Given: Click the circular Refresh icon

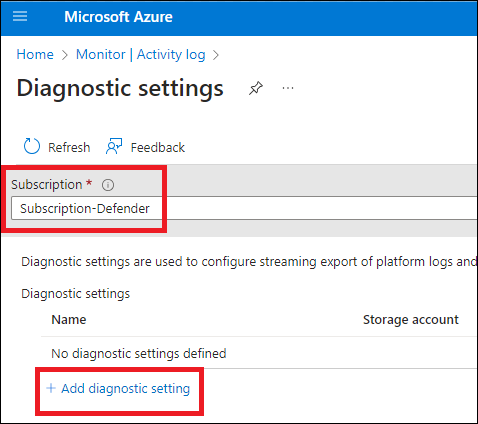Looking at the screenshot, I should coord(32,146).
